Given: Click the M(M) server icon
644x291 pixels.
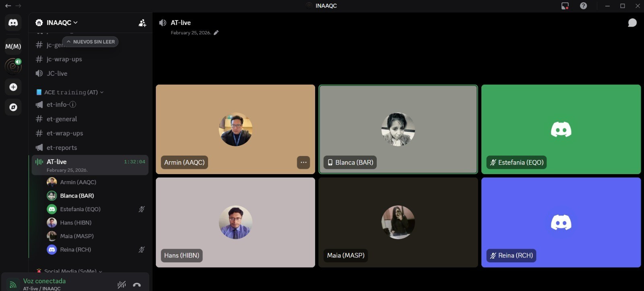Looking at the screenshot, I should coord(13,46).
